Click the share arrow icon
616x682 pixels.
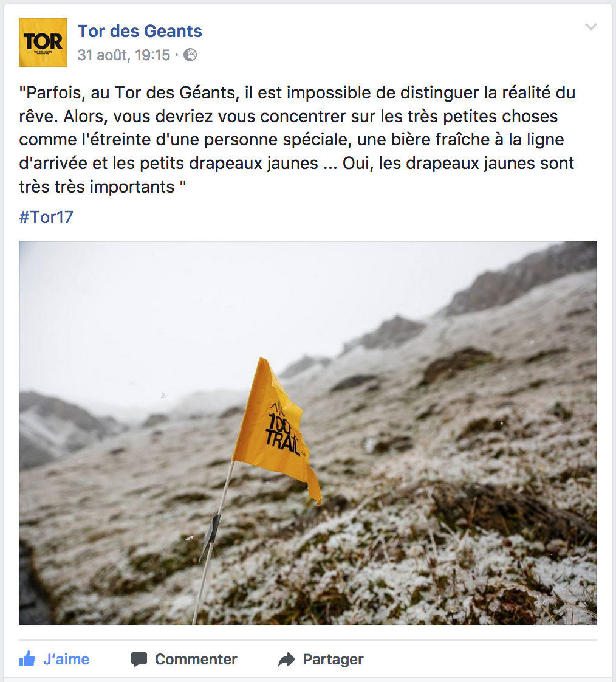coord(287,660)
